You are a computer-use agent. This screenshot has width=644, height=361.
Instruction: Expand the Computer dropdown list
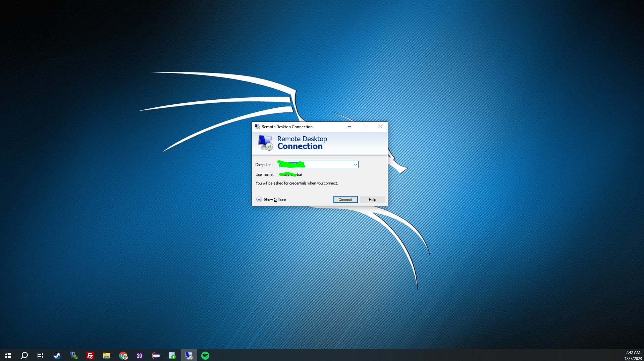[x=355, y=164]
